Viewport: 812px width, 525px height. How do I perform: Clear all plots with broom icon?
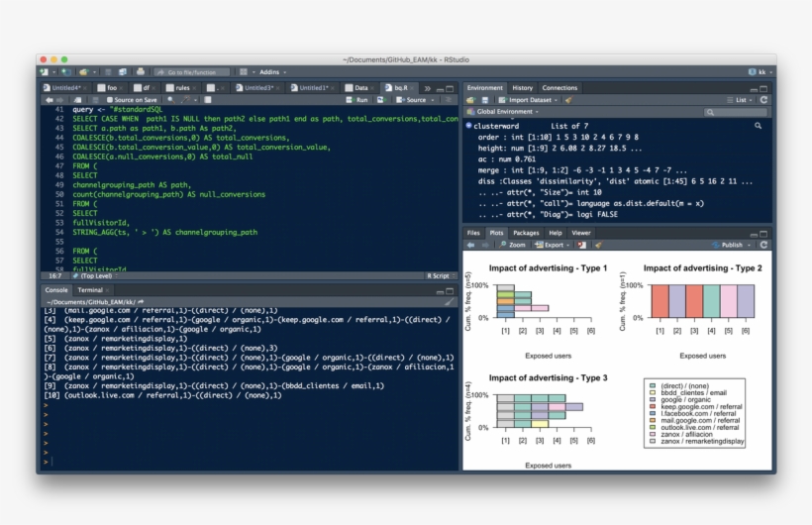click(x=599, y=245)
